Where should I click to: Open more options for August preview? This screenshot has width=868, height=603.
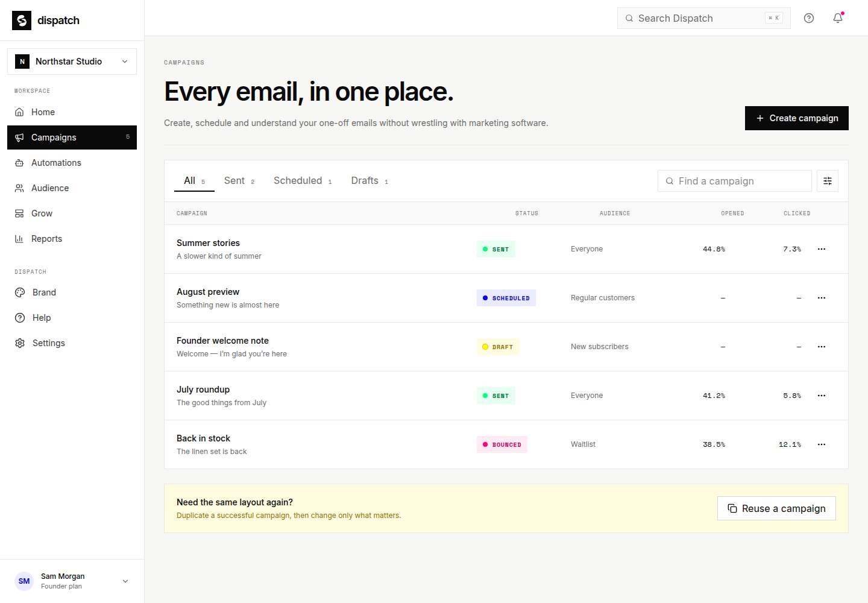(x=822, y=298)
